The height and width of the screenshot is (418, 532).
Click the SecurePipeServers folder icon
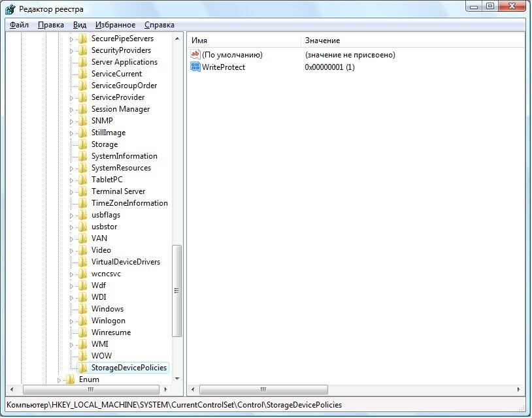coord(82,39)
